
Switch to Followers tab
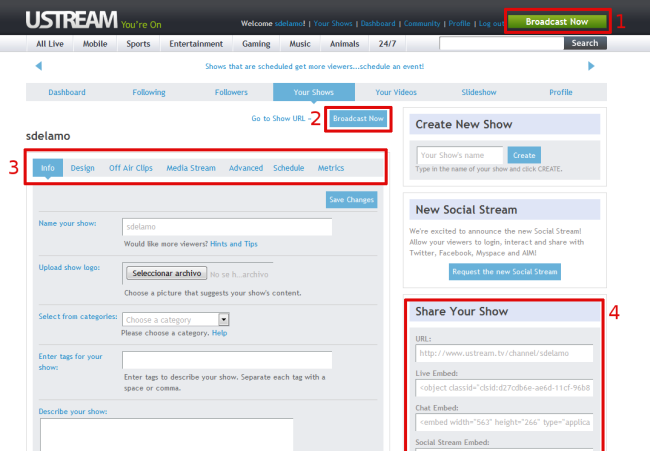coord(231,92)
